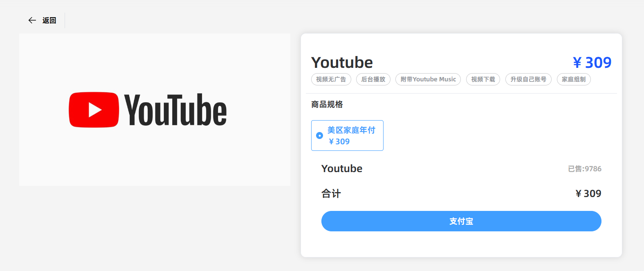The image size is (644, 271).
Task: Pay with the 支付宝 button
Action: (461, 221)
